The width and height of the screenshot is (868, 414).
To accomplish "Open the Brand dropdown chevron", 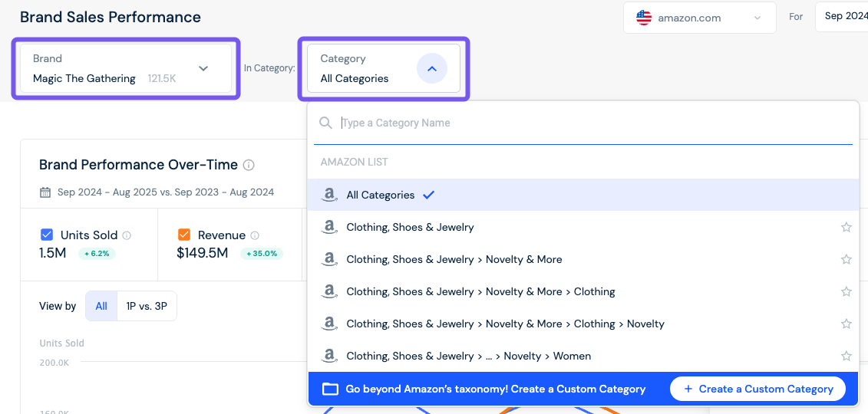I will (203, 68).
